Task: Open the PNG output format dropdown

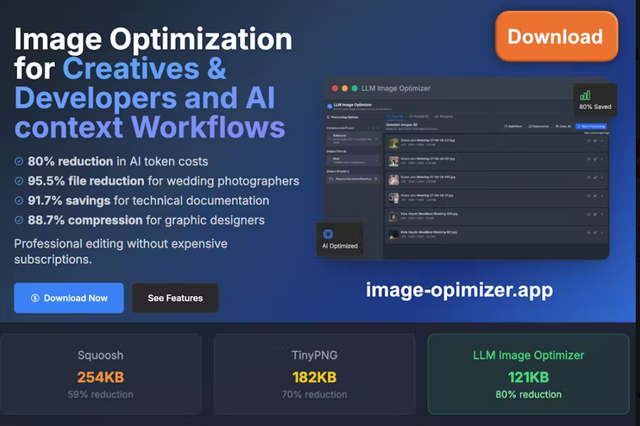Action: click(353, 161)
